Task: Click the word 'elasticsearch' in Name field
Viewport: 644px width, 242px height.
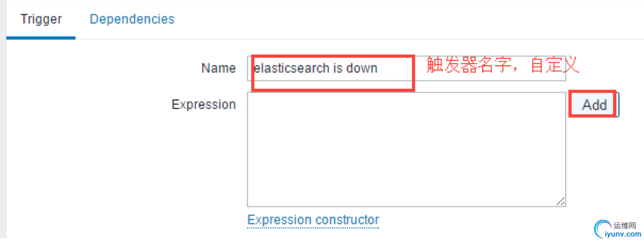Action: click(x=292, y=68)
